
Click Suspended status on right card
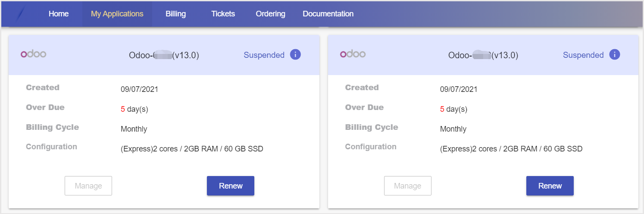click(583, 55)
